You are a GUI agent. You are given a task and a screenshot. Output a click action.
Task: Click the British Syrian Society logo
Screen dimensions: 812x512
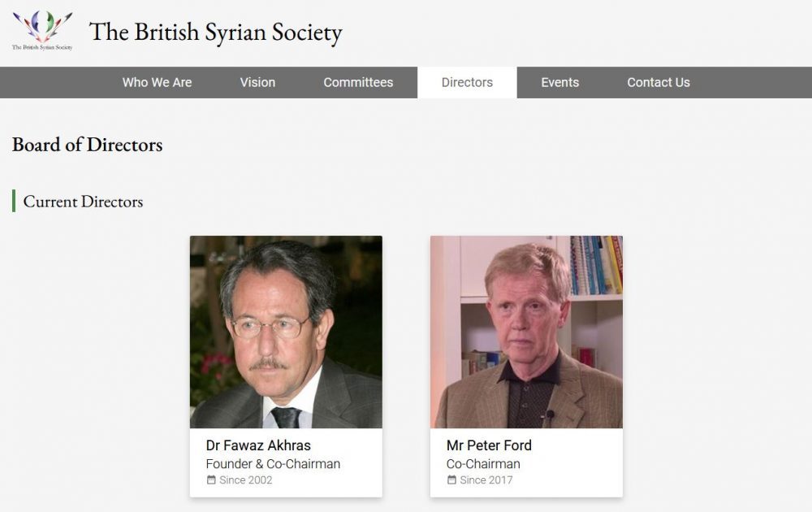[x=42, y=30]
